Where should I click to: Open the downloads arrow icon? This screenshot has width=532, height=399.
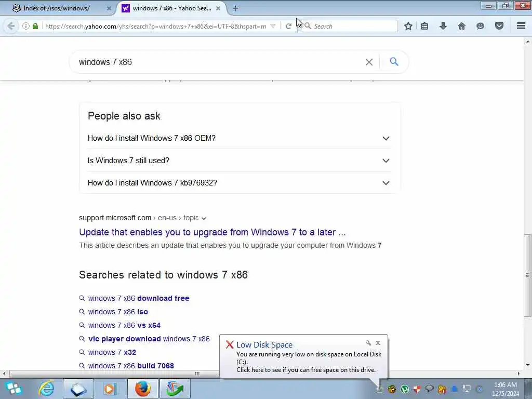[x=443, y=26]
